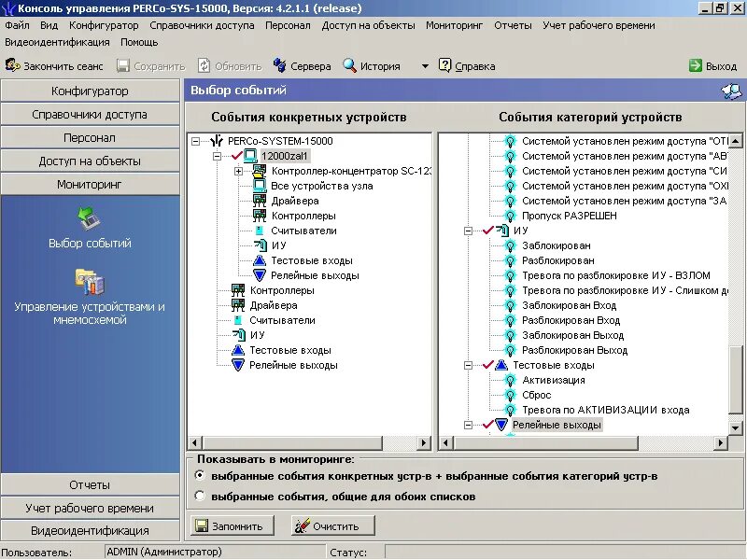This screenshot has height=560, width=747.
Task: Select 'Тревога по разблокировке ИУ - ВЗЛОМ' event
Action: click(x=616, y=275)
